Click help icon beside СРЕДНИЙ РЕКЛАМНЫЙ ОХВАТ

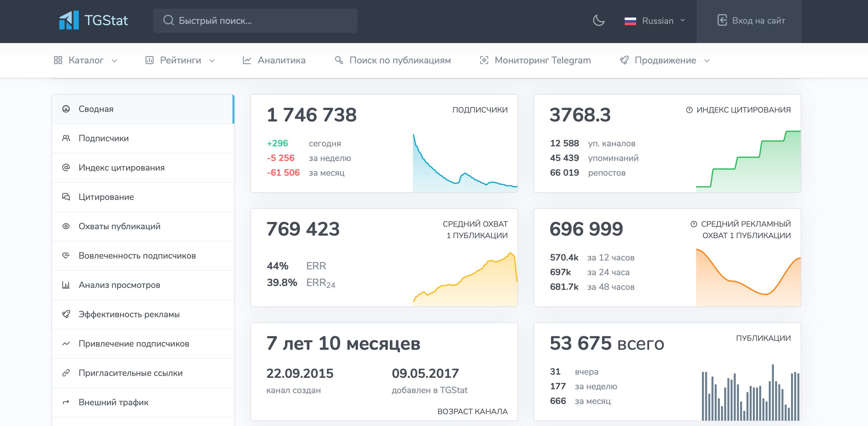(x=694, y=224)
